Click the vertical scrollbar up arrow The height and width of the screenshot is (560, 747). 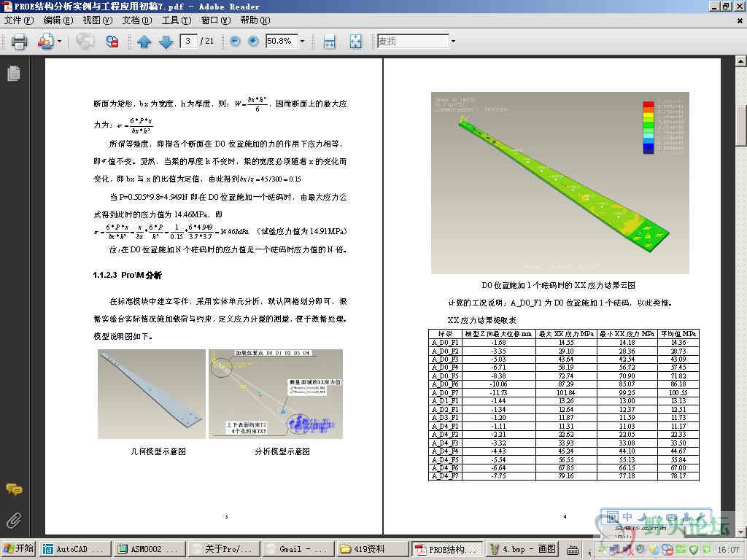pyautogui.click(x=741, y=61)
